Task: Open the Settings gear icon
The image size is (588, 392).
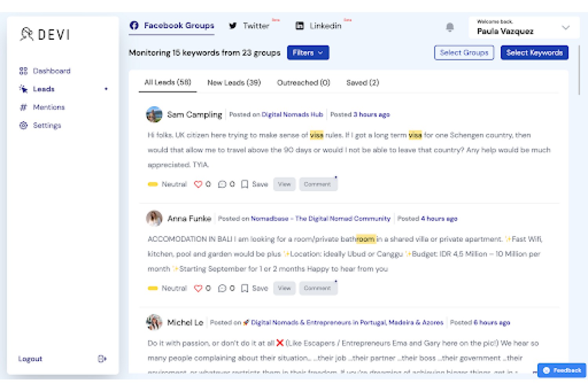Action: click(x=24, y=125)
